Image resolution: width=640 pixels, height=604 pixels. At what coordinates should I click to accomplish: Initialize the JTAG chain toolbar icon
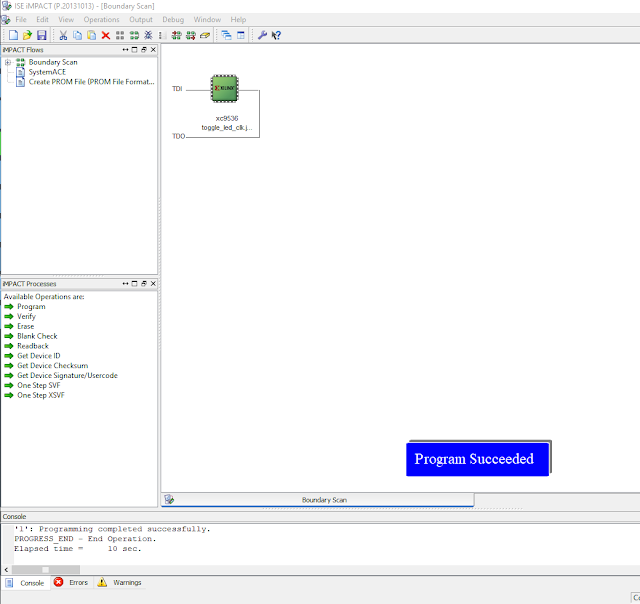point(134,35)
